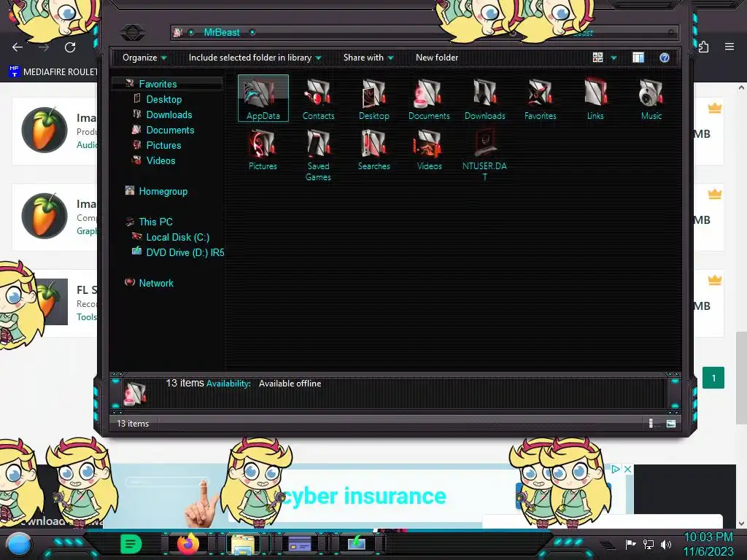Select Homegroup in navigation pane
The height and width of the screenshot is (560, 747).
[x=163, y=191]
